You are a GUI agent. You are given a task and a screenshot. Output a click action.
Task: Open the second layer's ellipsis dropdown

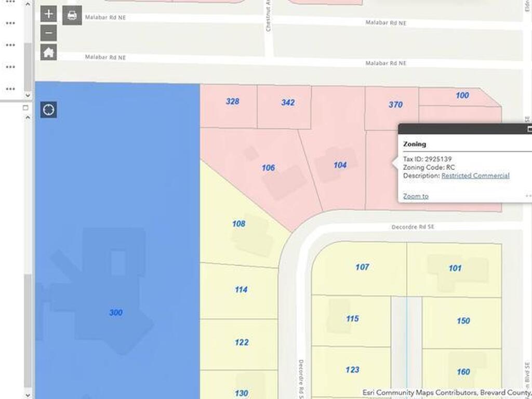(x=9, y=23)
